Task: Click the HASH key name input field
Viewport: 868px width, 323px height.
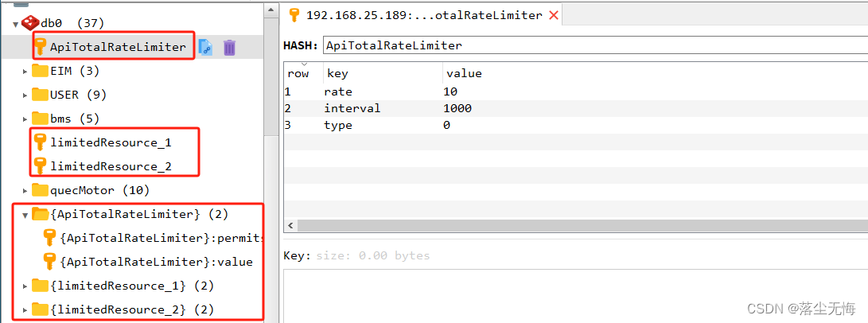Action: tap(595, 45)
